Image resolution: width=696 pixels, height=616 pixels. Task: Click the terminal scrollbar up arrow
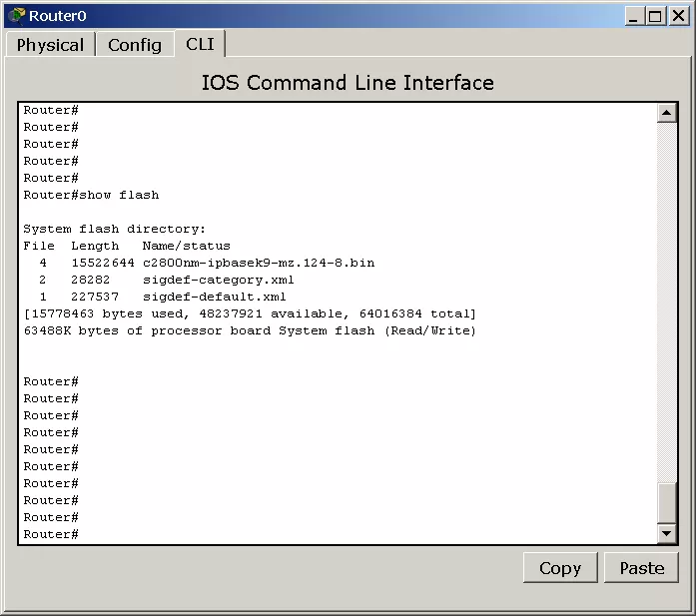pos(667,113)
